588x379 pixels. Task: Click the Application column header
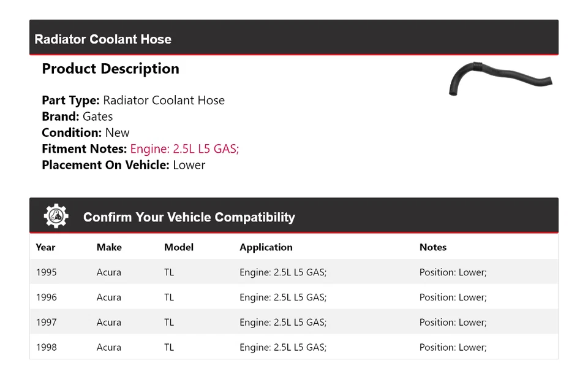click(266, 247)
